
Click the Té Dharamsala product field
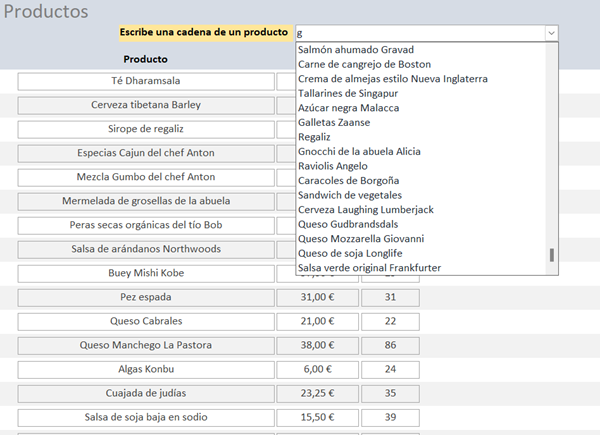[146, 81]
